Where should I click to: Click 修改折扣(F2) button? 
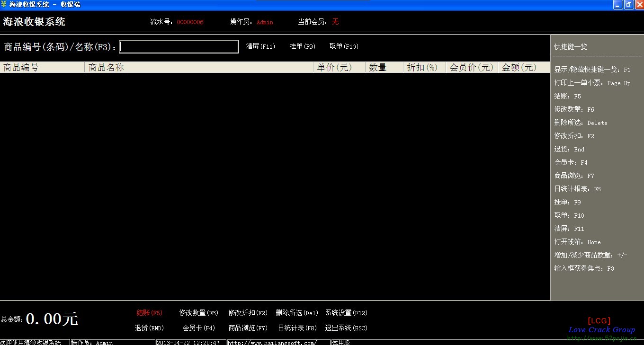(248, 313)
